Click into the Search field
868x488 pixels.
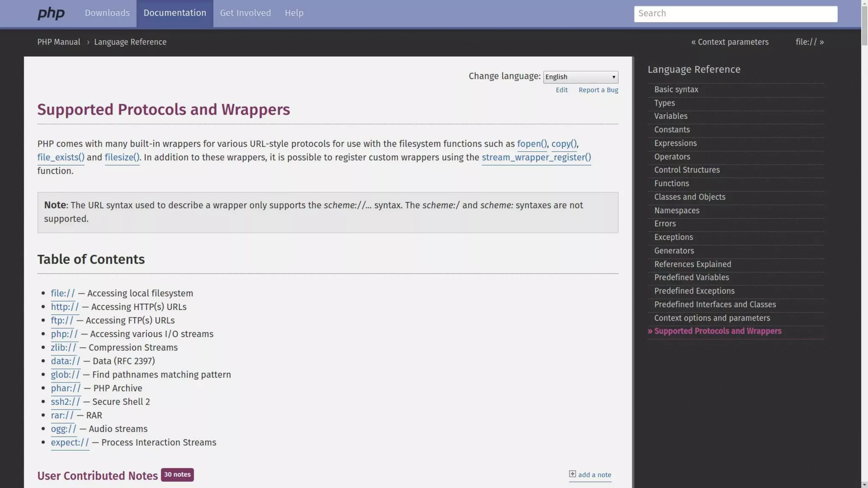(x=735, y=14)
